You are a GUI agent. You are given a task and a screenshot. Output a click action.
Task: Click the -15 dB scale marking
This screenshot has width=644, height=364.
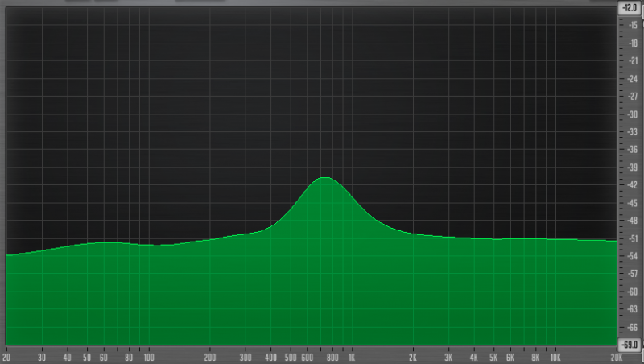(633, 26)
